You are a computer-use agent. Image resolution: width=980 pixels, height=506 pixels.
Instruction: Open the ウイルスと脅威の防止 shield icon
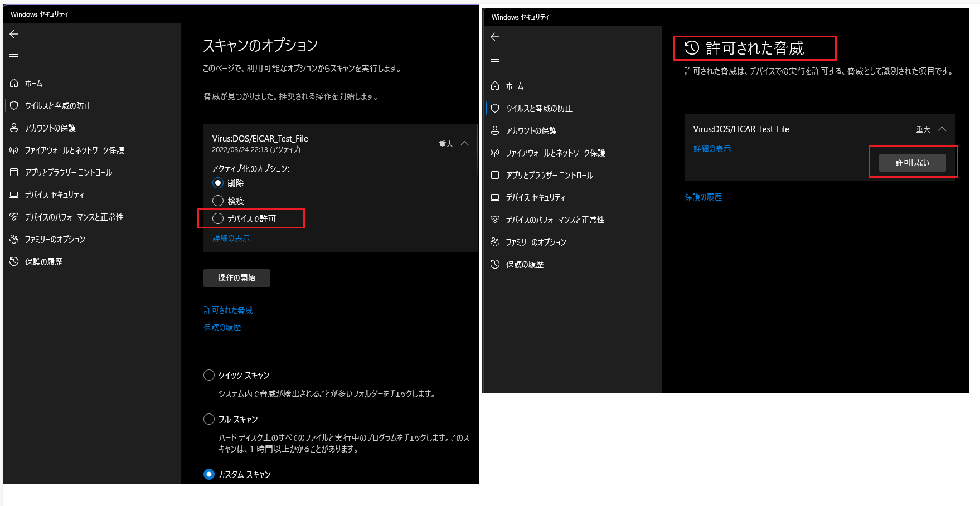pos(14,105)
